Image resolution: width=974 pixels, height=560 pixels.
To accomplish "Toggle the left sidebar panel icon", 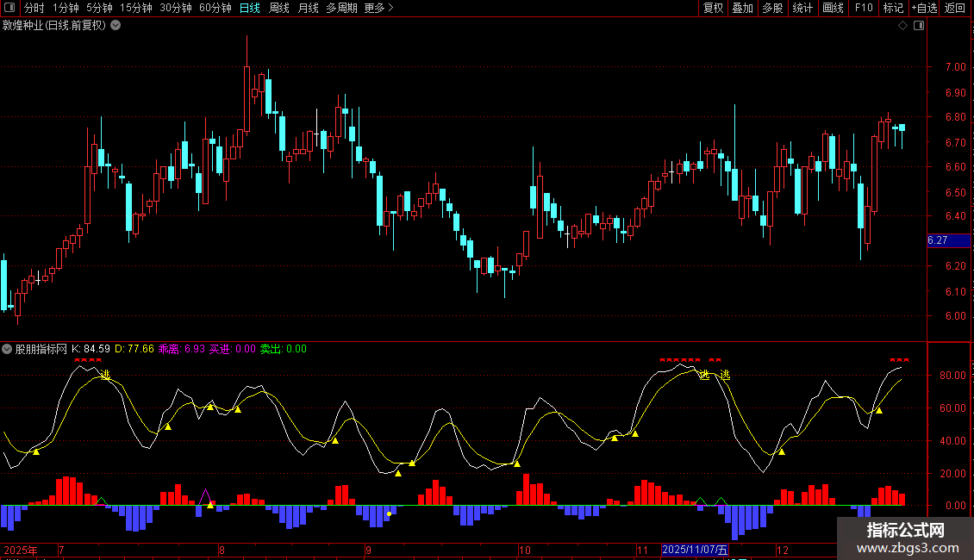I will 9,8.
